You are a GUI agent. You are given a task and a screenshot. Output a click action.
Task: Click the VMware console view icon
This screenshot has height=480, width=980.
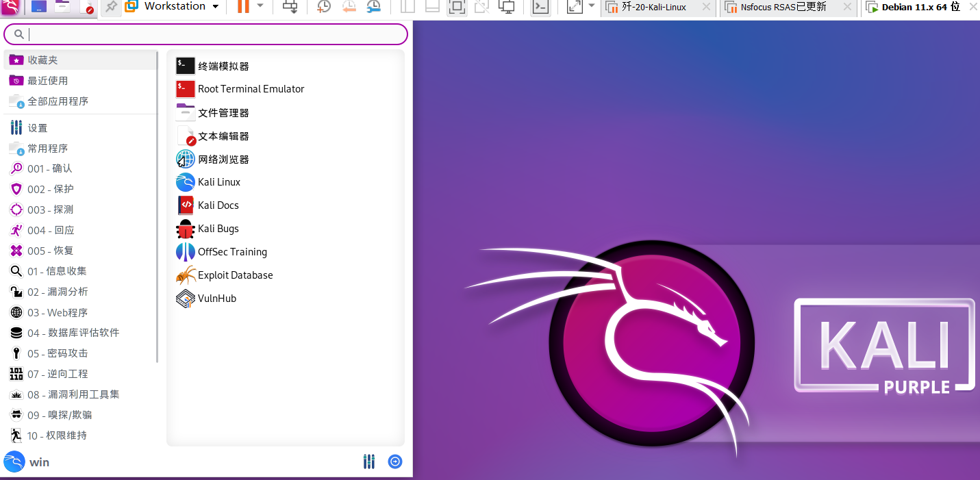[541, 7]
